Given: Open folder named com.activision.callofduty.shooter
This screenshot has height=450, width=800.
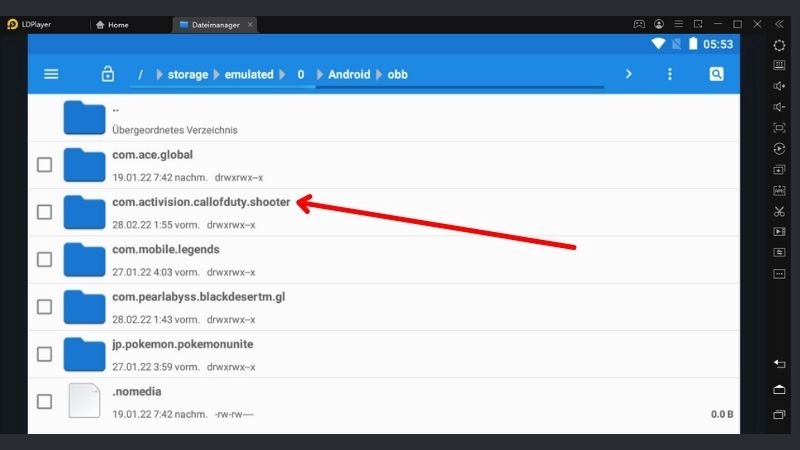Looking at the screenshot, I should (x=201, y=202).
